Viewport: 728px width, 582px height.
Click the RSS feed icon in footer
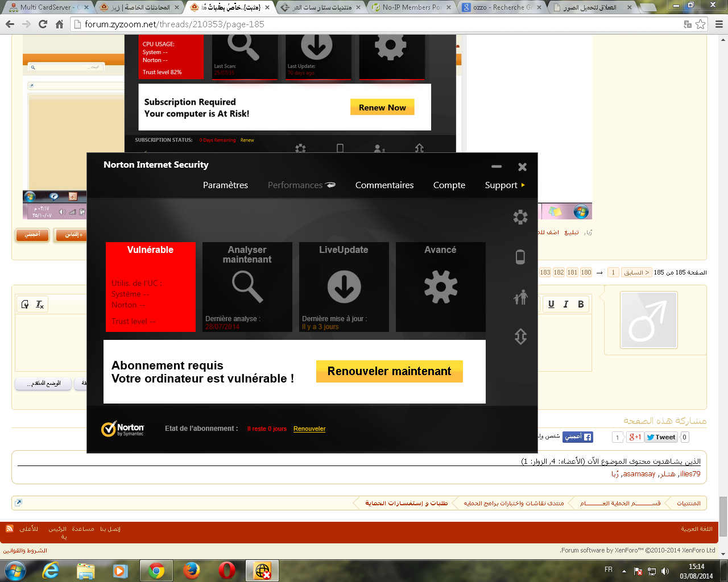tap(10, 529)
